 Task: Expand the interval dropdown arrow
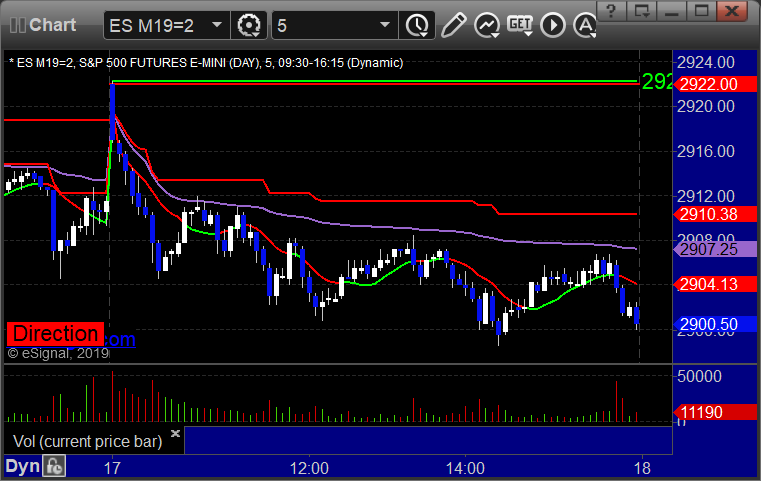(385, 25)
